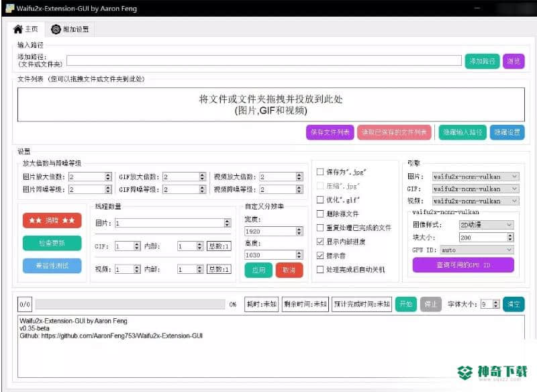The width and height of the screenshot is (537, 392).
Task: Adjust 图片降噪等级 spinner
Action: (90, 189)
